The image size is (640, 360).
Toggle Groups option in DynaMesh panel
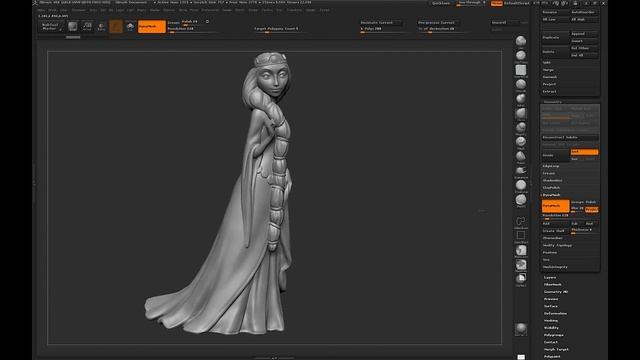578,202
